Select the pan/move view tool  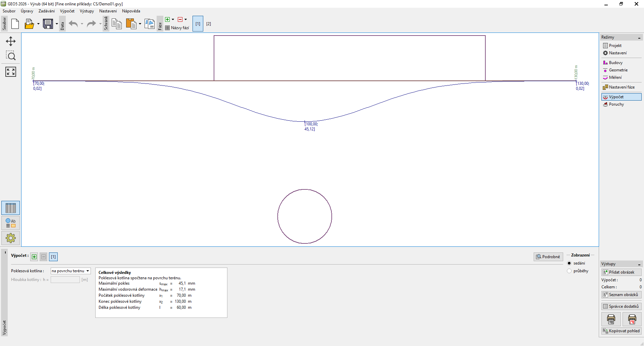click(11, 41)
